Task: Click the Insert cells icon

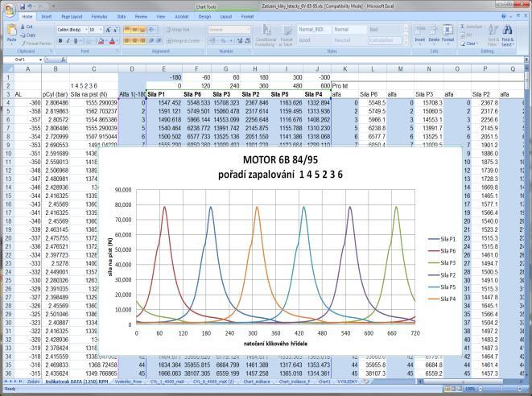Action: (x=420, y=35)
